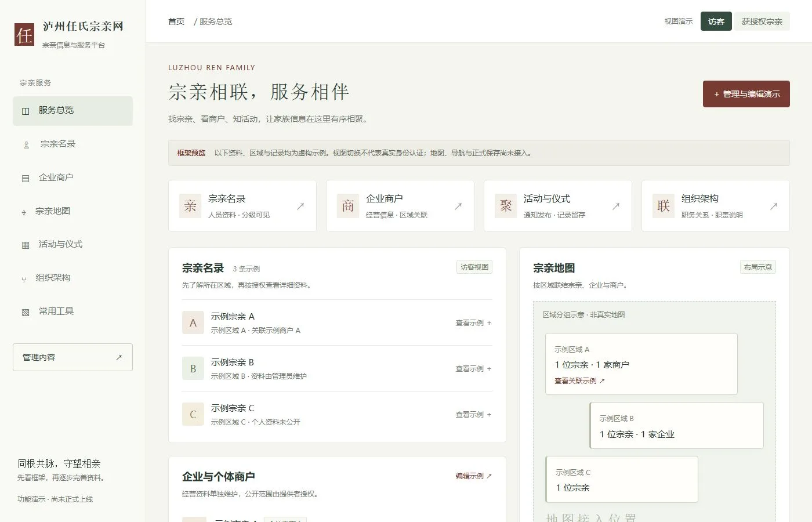
Task: Click the 联 icon on 组织架构 card
Action: click(664, 206)
